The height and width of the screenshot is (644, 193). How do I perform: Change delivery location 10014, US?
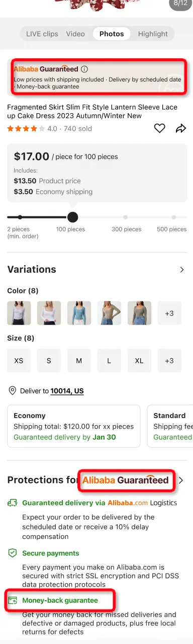[x=67, y=391]
